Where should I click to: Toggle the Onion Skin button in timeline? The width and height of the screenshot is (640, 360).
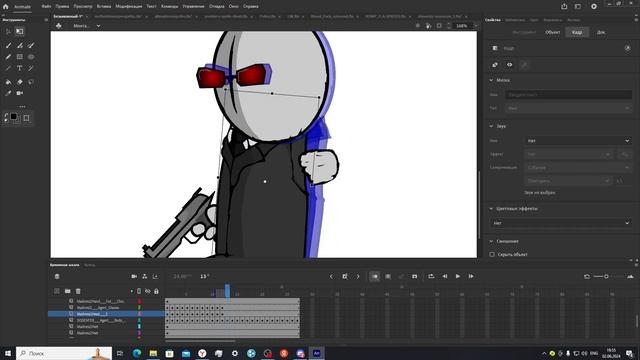click(x=374, y=276)
